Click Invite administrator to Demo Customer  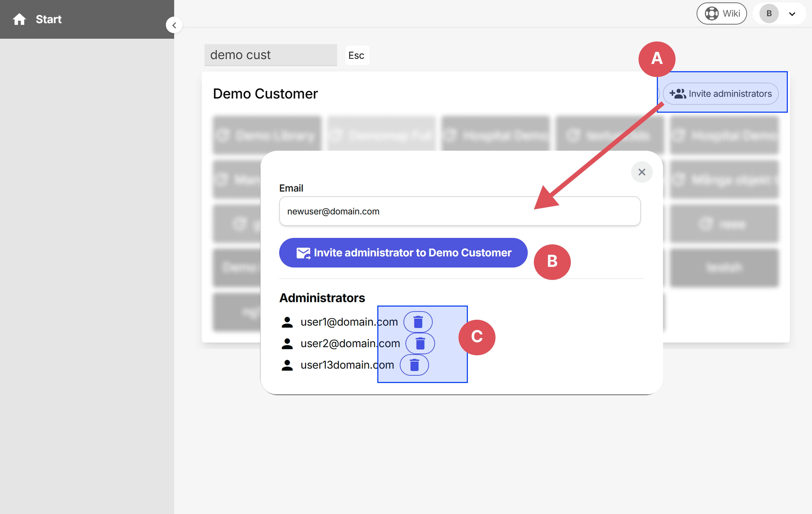[x=403, y=253]
